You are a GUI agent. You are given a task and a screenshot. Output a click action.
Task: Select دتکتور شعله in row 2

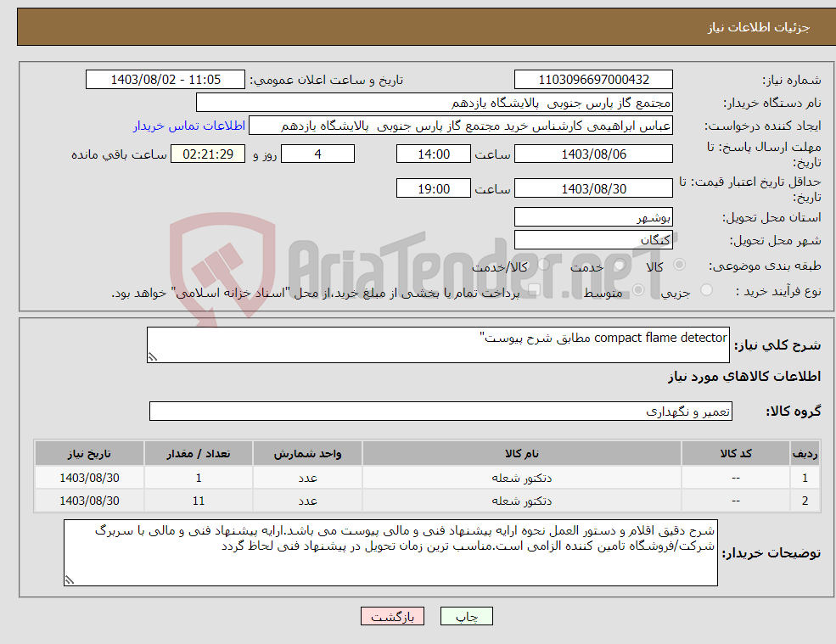522,501
